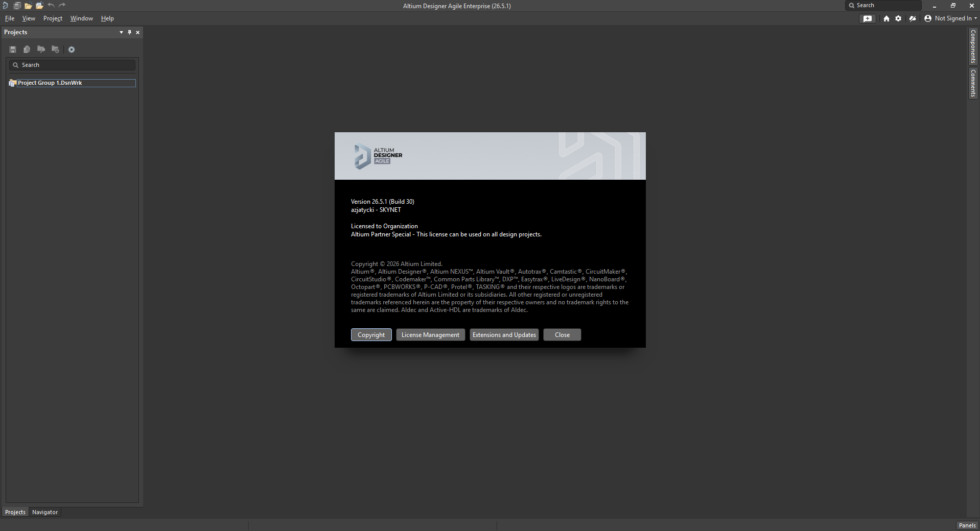Click the folder with gear badge icon in Projects panel
This screenshot has height=531, width=980.
(55, 50)
